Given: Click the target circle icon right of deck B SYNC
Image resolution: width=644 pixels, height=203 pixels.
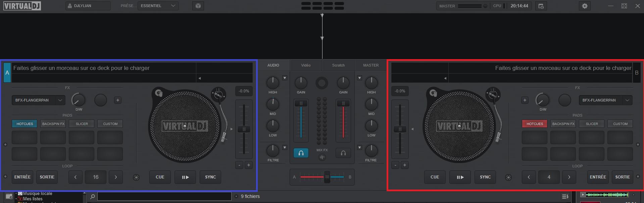Looking at the screenshot, I should click(x=508, y=177).
